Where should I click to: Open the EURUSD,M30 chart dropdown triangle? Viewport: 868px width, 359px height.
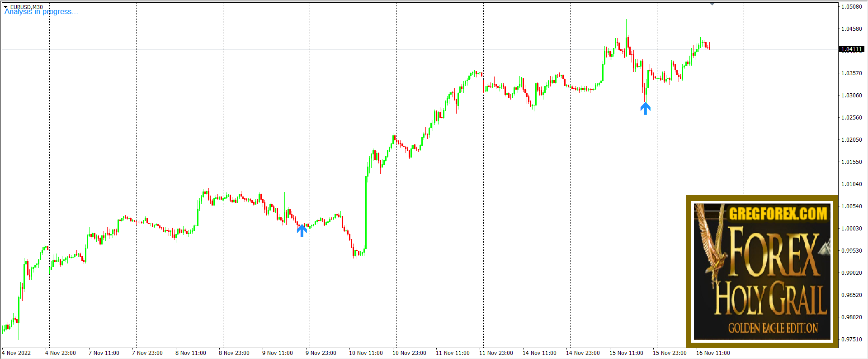point(6,7)
